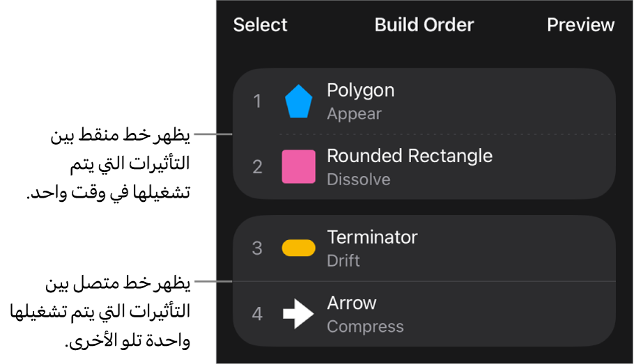Click the Appear effect label

354,114
